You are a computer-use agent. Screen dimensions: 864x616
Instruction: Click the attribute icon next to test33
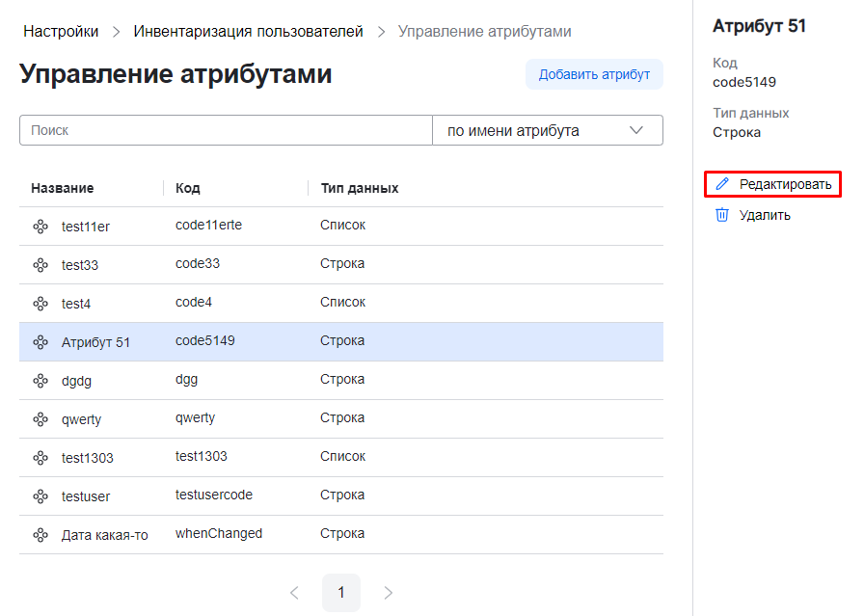tap(40, 265)
